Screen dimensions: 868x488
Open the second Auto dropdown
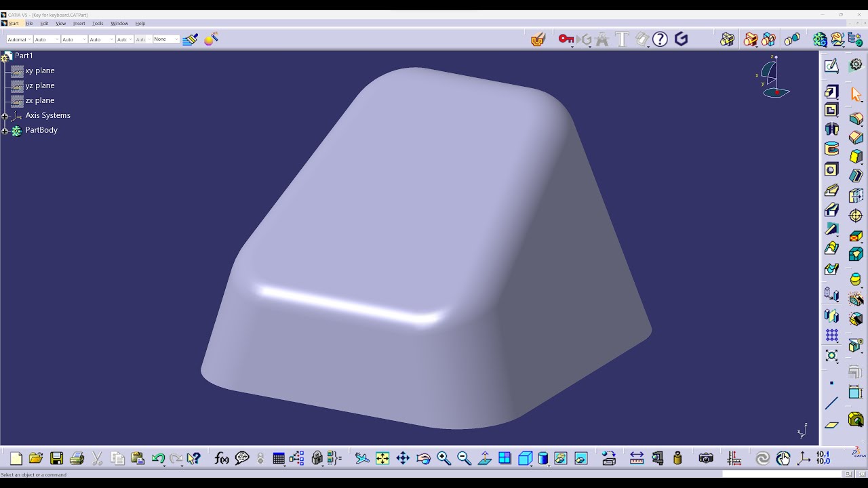74,39
